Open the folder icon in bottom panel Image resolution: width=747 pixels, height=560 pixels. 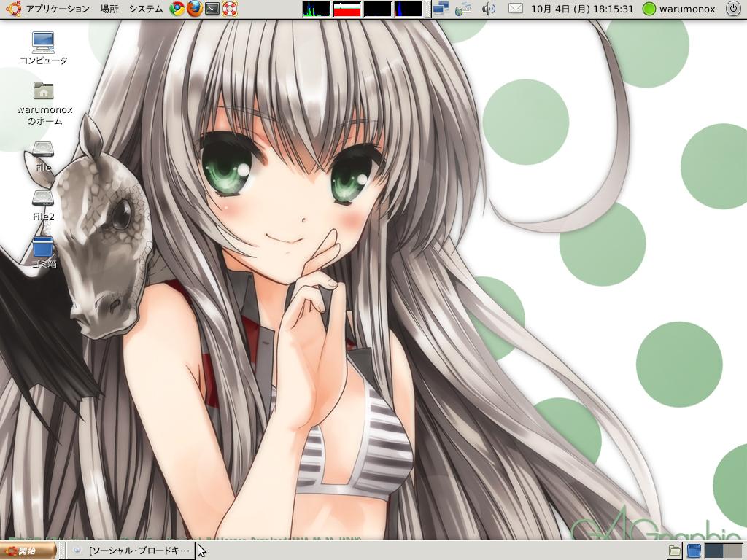point(674,551)
